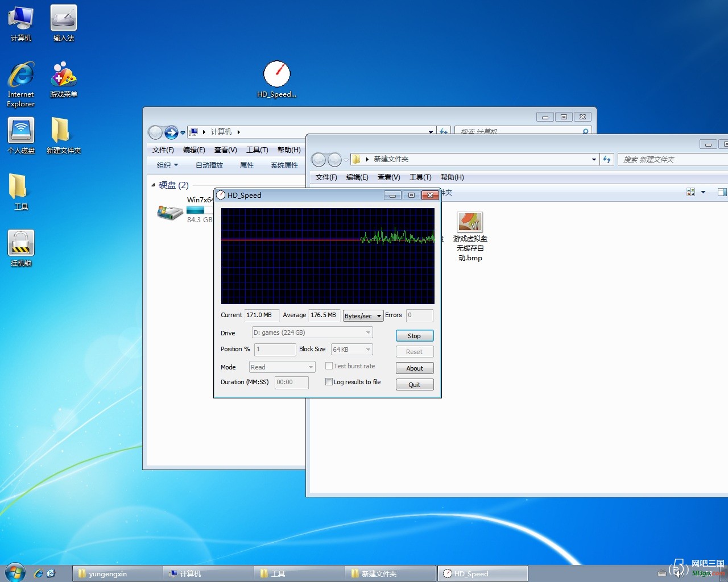Open the 输入法 desktop icon

[x=64, y=23]
